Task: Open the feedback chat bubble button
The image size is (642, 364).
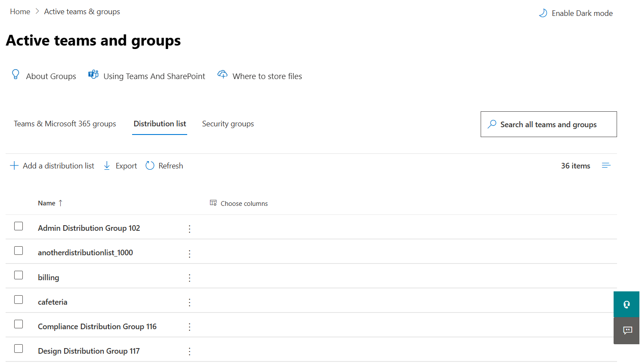Action: click(x=627, y=330)
